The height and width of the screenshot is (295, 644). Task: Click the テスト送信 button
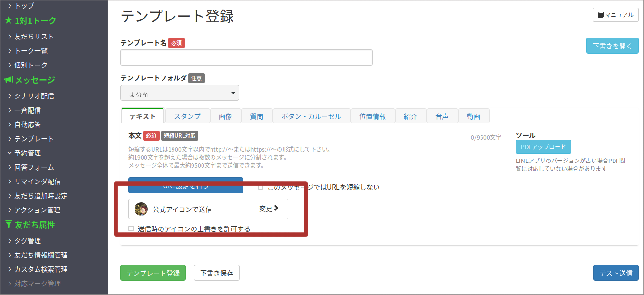point(615,273)
